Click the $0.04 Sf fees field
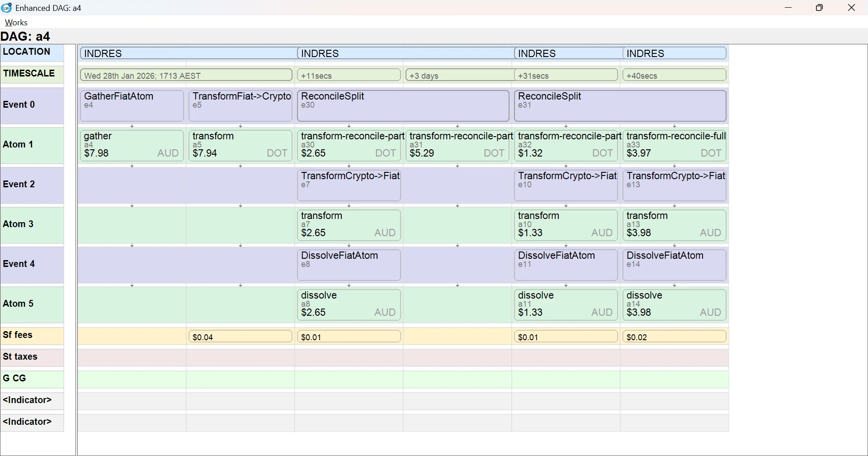 tap(240, 337)
